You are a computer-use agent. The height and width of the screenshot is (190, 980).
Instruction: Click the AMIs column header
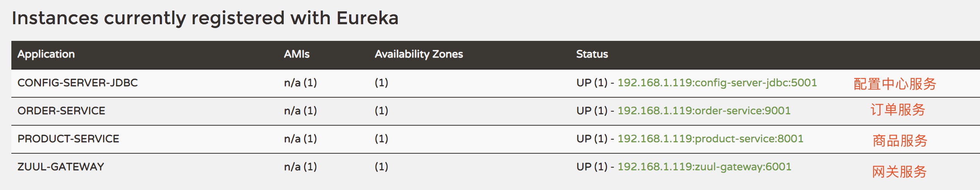[x=296, y=55]
